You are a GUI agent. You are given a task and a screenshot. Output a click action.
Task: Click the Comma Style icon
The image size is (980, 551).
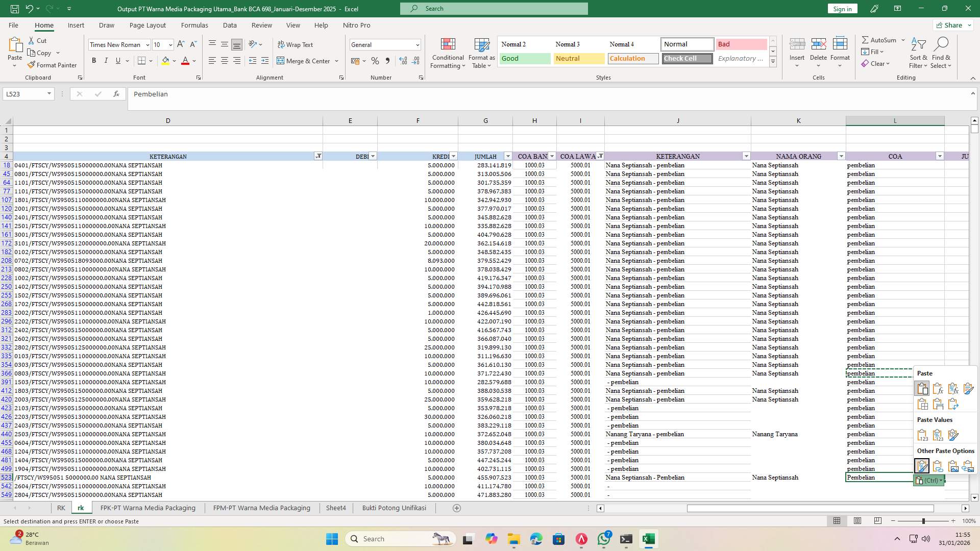click(x=388, y=61)
